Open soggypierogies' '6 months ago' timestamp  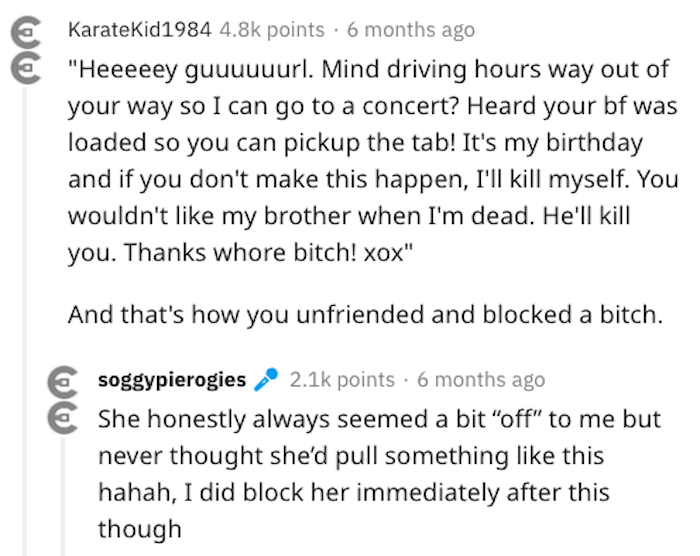(481, 380)
